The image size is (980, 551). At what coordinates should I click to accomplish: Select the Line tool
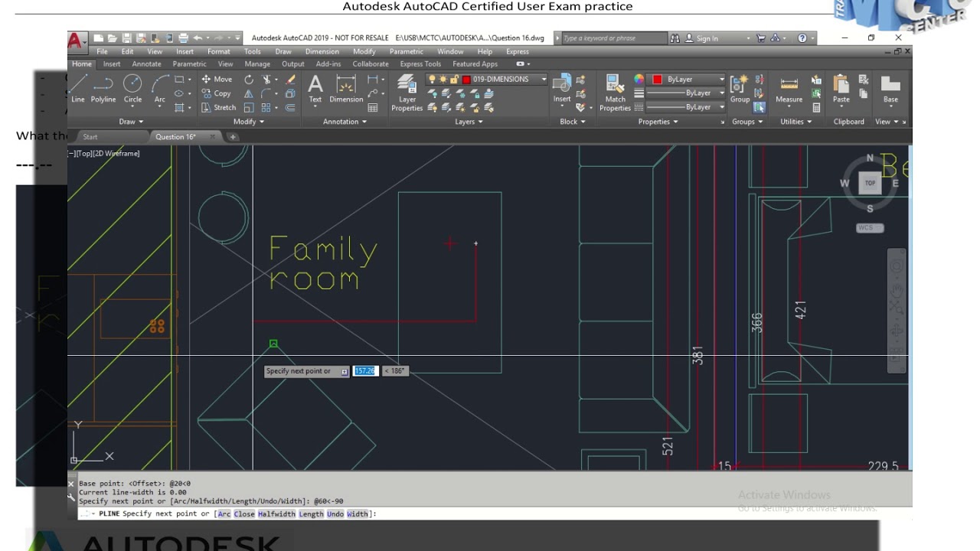(x=78, y=89)
